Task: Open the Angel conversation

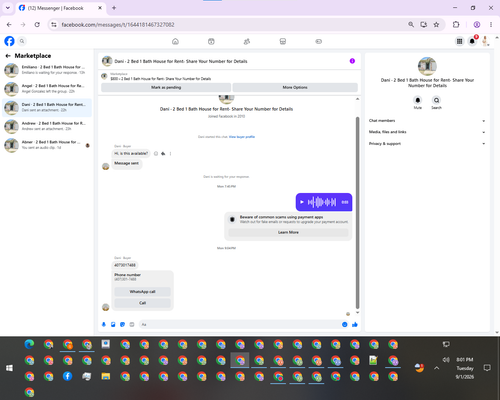Action: 47,89
